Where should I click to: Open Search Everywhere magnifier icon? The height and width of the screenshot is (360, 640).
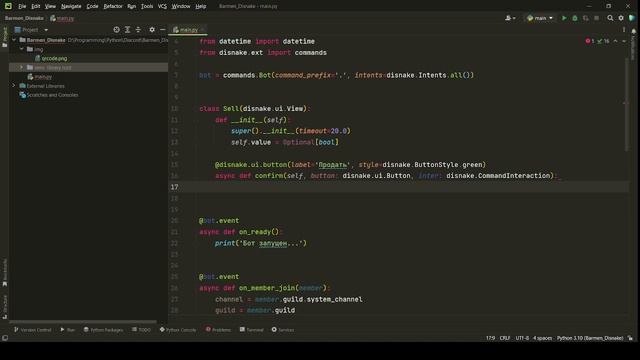(x=610, y=18)
